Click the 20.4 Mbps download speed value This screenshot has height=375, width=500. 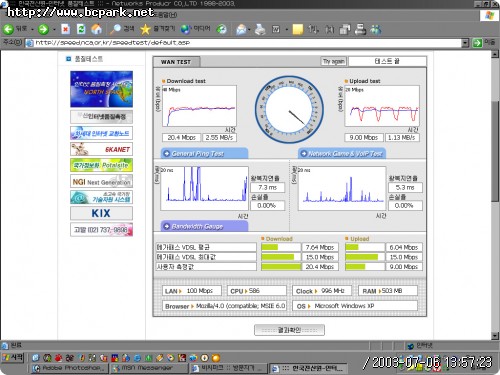(181, 138)
